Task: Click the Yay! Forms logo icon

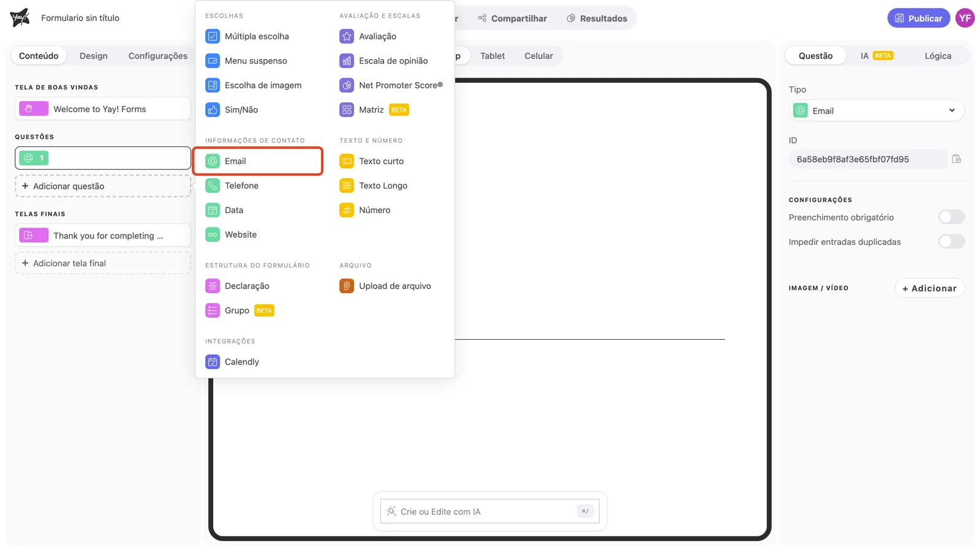Action: [x=20, y=18]
